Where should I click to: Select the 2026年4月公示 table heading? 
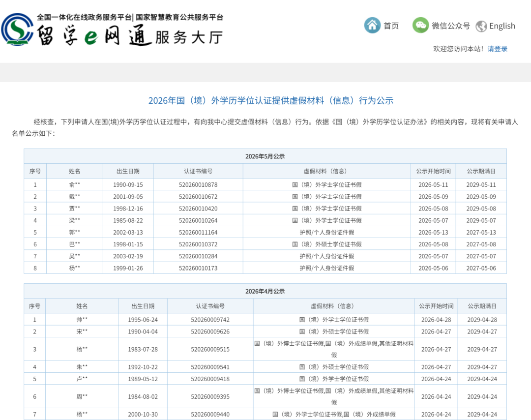click(x=265, y=291)
